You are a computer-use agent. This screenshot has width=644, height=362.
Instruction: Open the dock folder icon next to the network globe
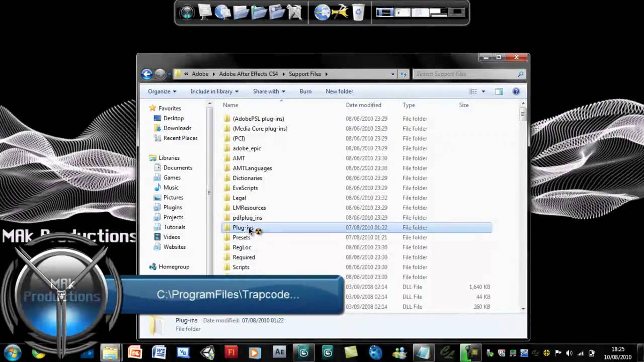pyautogui.click(x=241, y=12)
